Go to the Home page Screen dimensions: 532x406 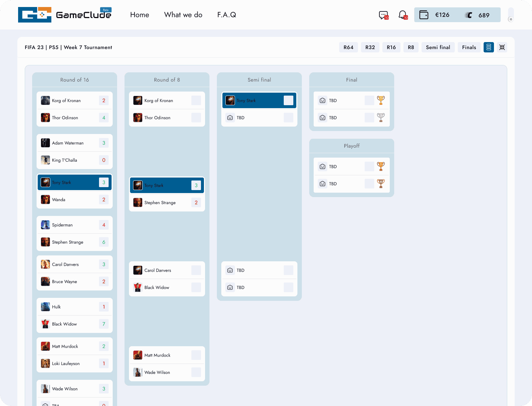coord(140,15)
